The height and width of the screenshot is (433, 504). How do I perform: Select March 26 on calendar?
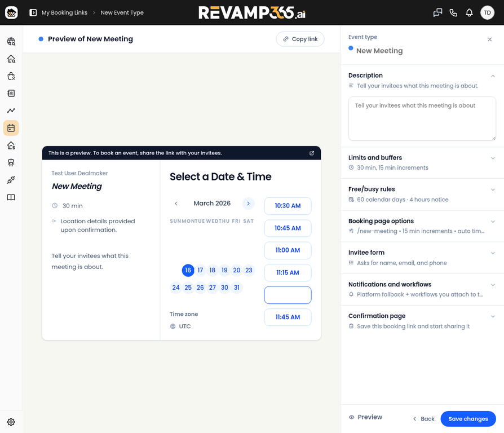point(200,288)
